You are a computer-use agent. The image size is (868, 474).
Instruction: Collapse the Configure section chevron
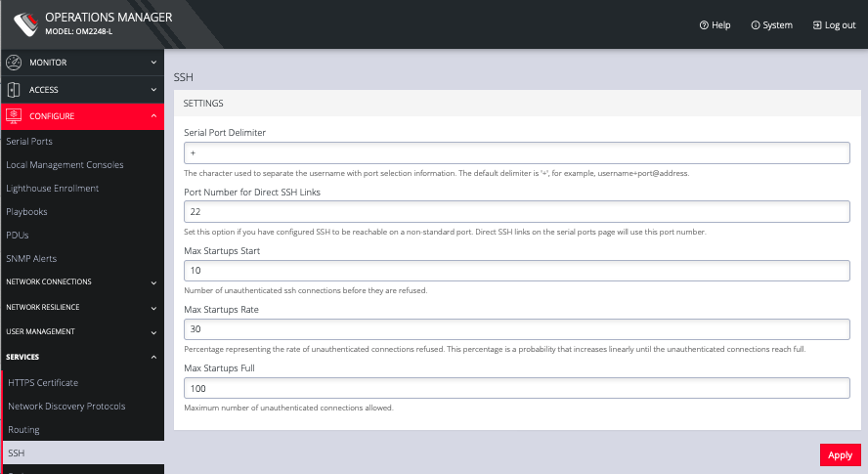153,116
